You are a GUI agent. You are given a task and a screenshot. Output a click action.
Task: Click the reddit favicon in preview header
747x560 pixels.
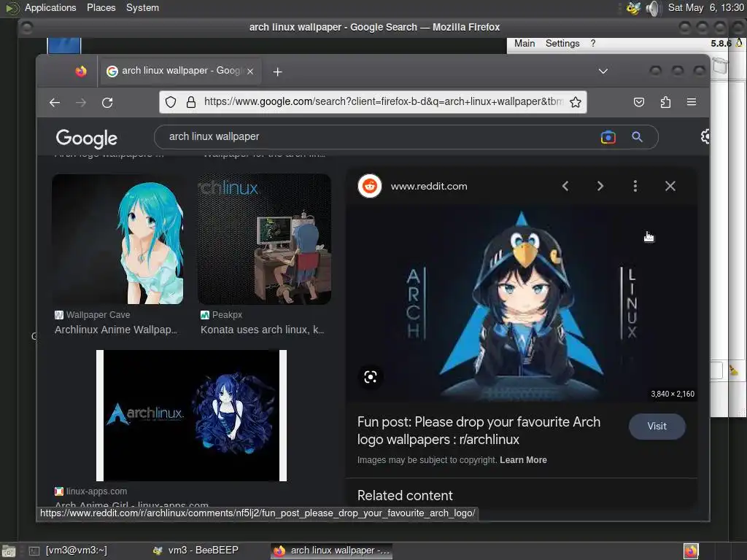pyautogui.click(x=370, y=186)
